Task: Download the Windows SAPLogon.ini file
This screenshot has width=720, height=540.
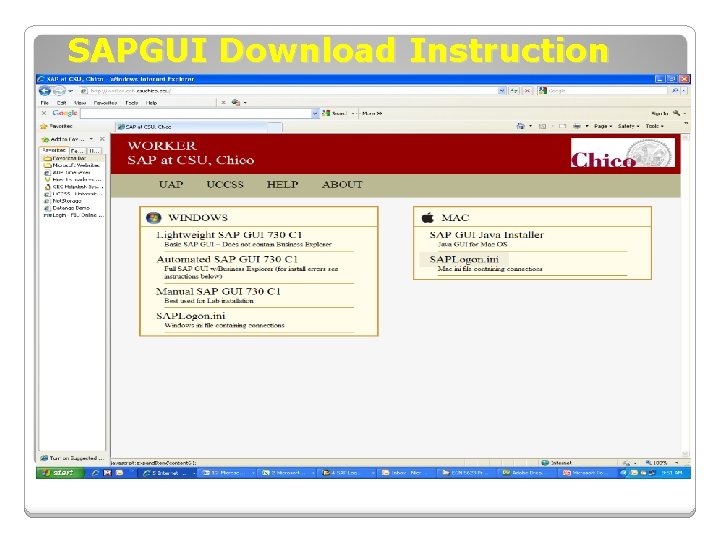Action: pos(191,316)
